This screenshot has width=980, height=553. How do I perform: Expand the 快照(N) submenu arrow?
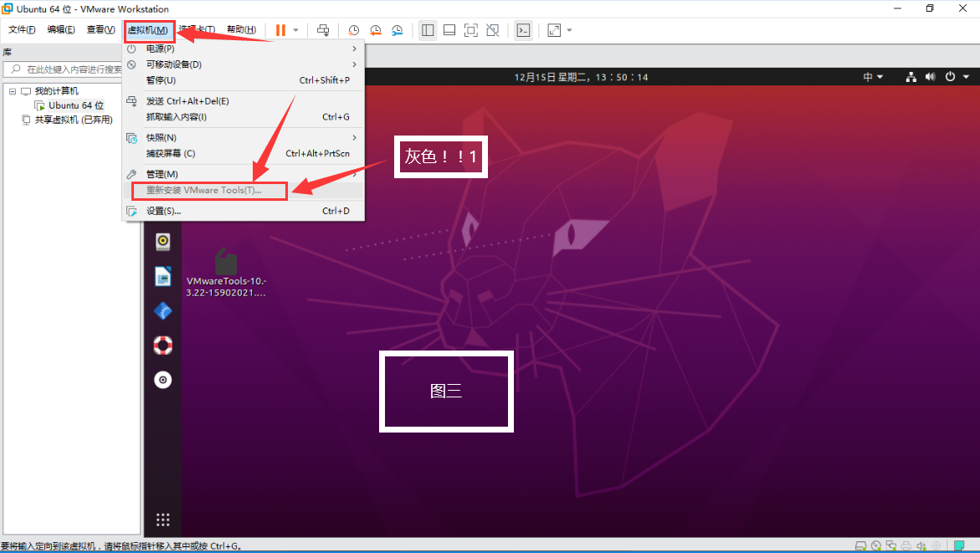[x=354, y=137]
